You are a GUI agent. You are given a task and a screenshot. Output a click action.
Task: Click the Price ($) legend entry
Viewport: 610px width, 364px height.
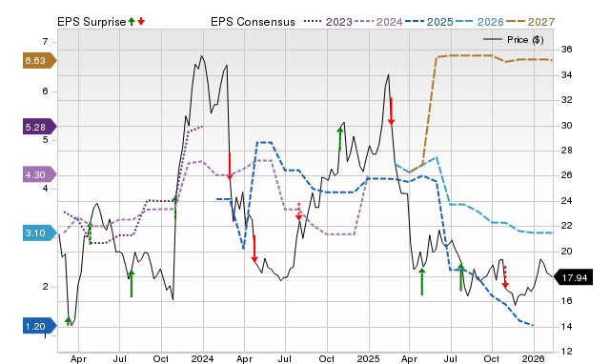[514, 40]
